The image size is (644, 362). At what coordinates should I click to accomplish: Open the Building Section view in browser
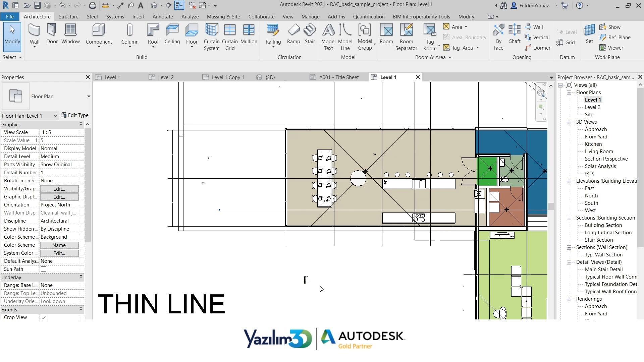pos(603,225)
